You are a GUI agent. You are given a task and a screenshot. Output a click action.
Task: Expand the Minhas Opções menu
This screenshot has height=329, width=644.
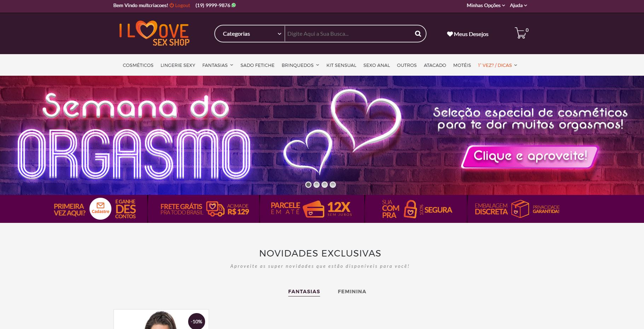(x=486, y=5)
